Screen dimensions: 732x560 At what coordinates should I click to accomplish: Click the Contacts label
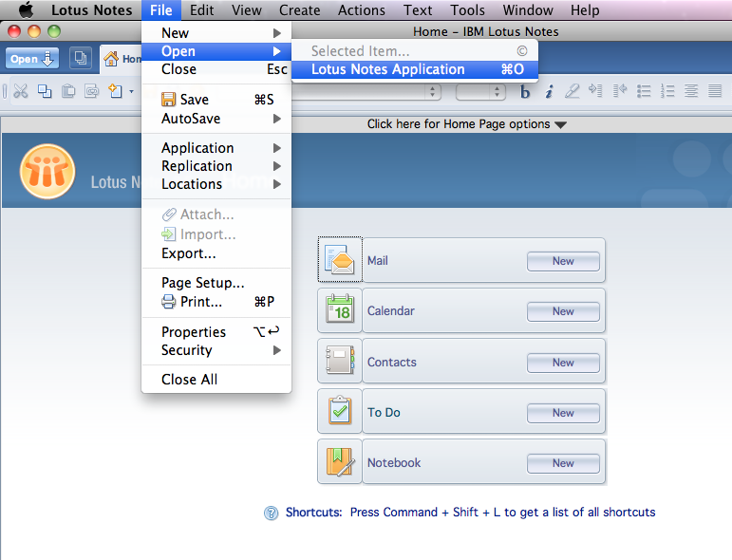tap(392, 363)
